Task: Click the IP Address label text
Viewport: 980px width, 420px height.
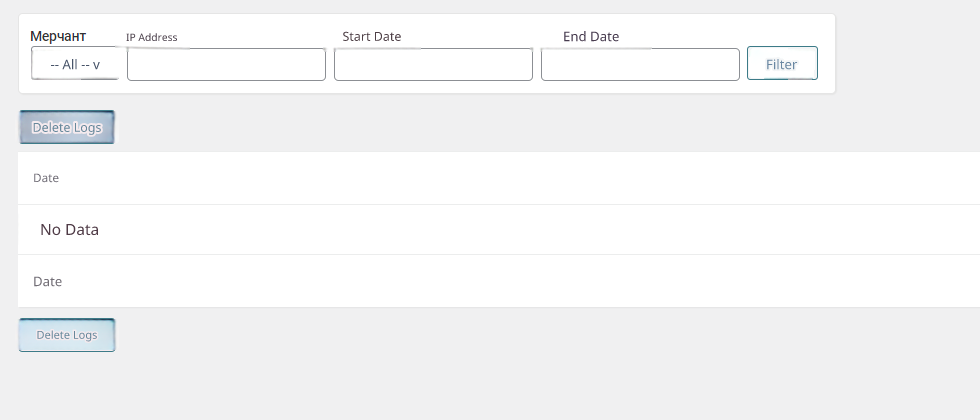Action: [x=151, y=37]
